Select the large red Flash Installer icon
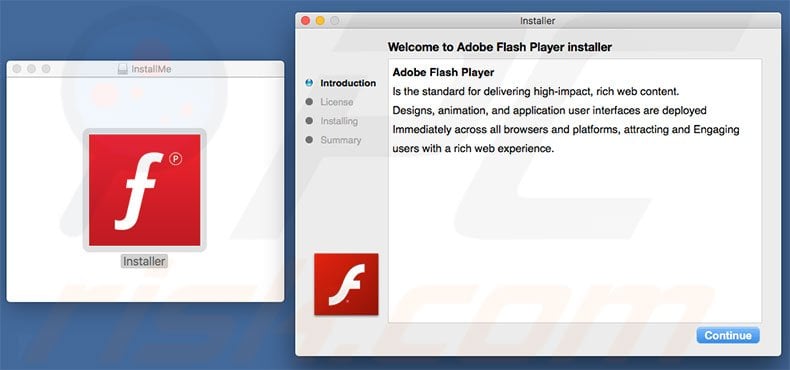The height and width of the screenshot is (370, 790). 145,190
